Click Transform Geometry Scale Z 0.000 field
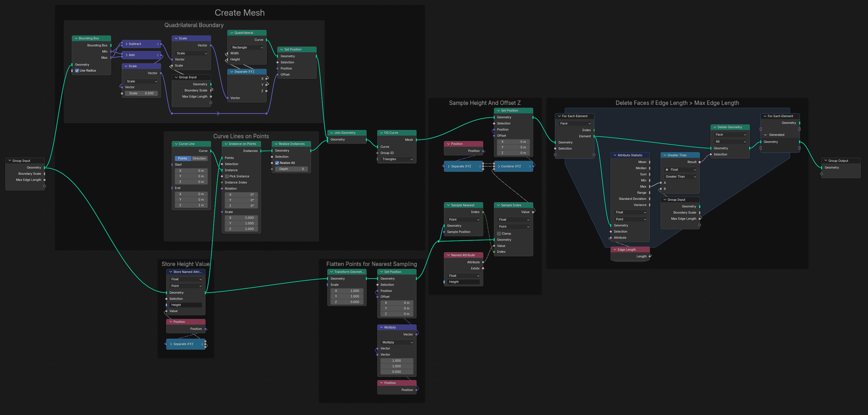Image resolution: width=868 pixels, height=415 pixels. tap(347, 302)
